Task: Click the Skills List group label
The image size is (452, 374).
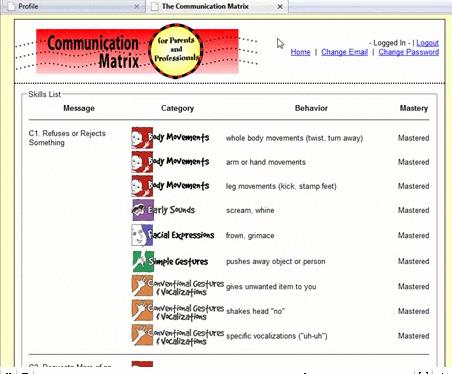Action: (x=45, y=94)
